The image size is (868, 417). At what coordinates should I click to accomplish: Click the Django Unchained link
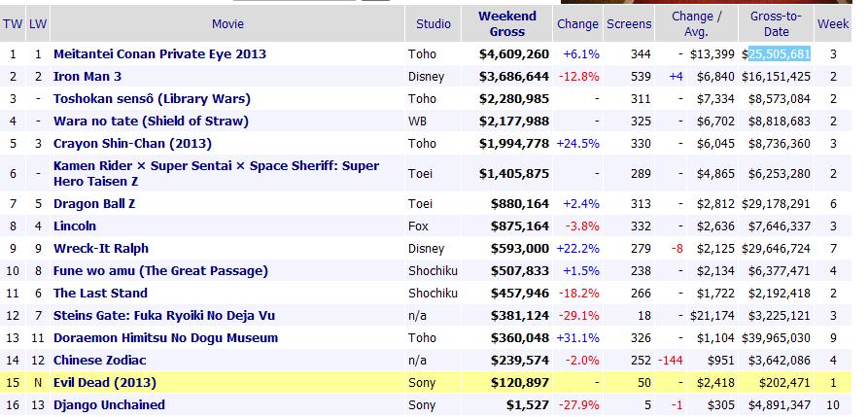click(x=109, y=404)
